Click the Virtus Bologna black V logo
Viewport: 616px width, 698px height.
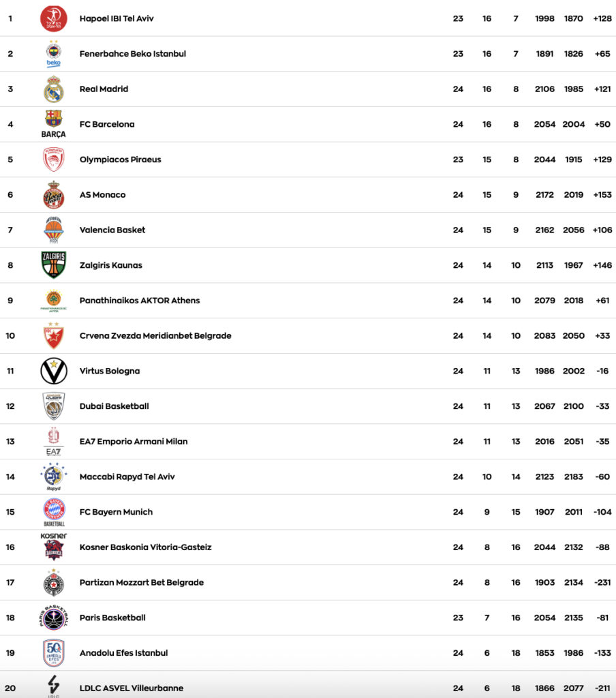[x=53, y=371]
